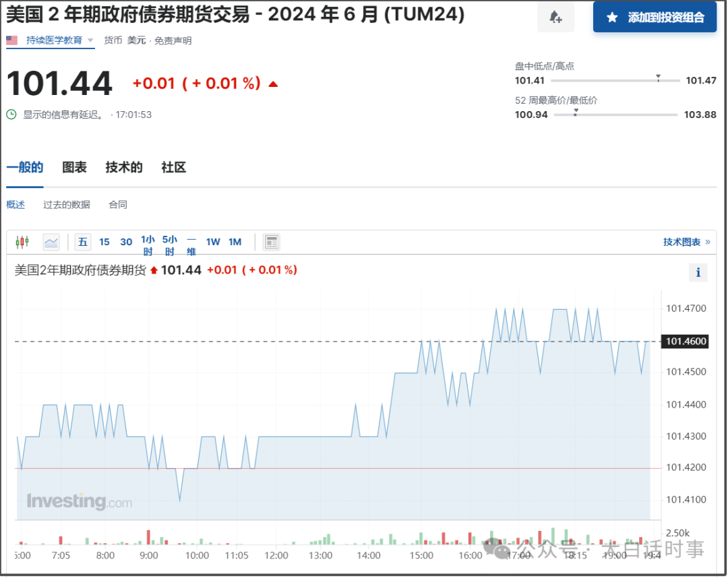Screen dimensions: 728x578
Task: Select the 30 minute interval
Action: pos(126,242)
